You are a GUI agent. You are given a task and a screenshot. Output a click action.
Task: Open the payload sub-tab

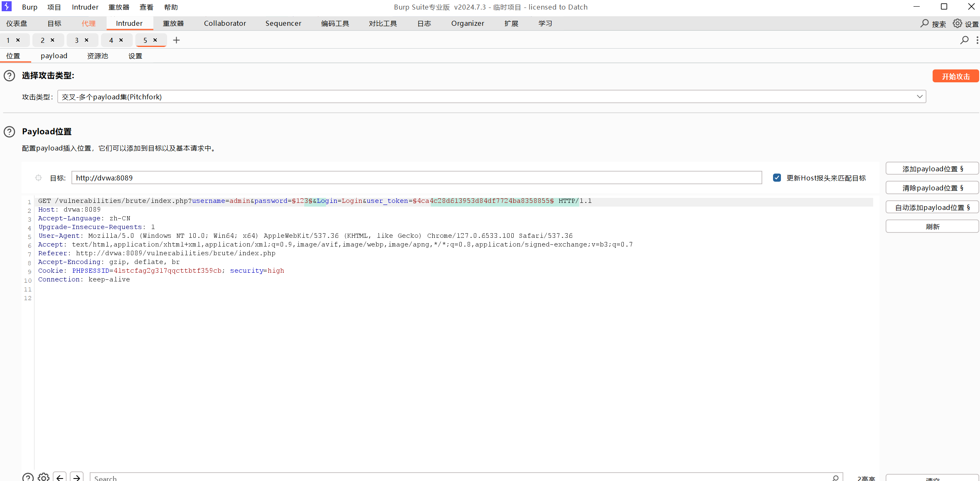(54, 56)
